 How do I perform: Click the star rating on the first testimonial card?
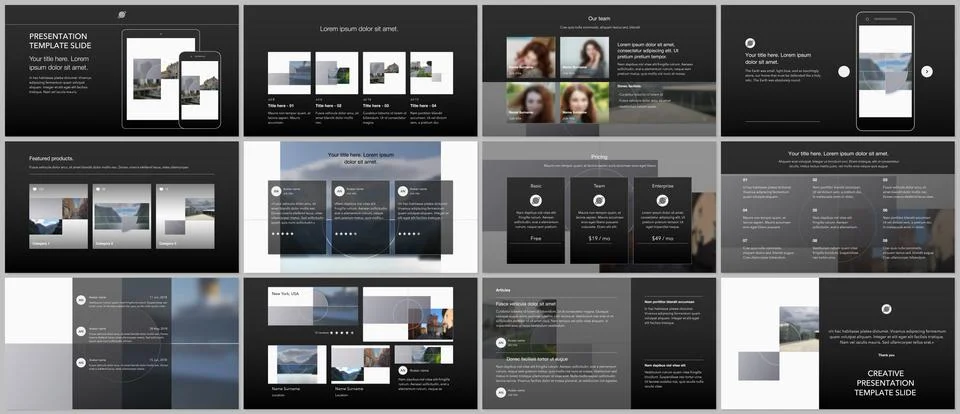283,234
